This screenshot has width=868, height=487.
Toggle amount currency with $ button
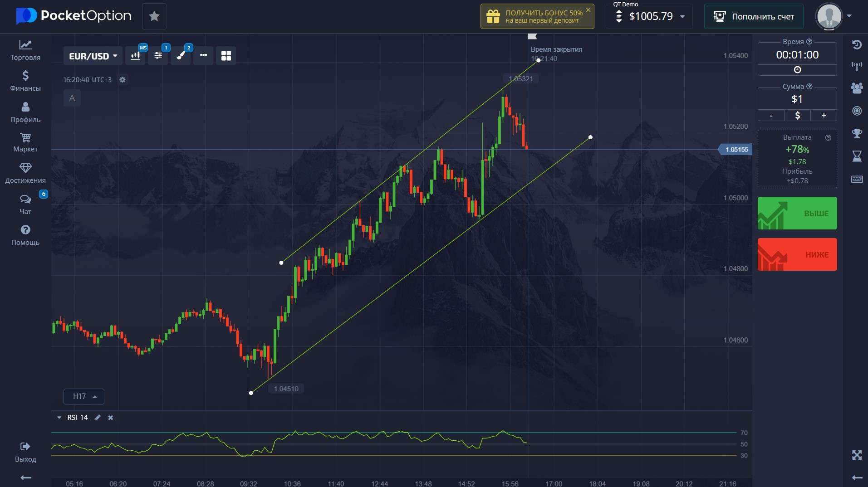(x=797, y=116)
